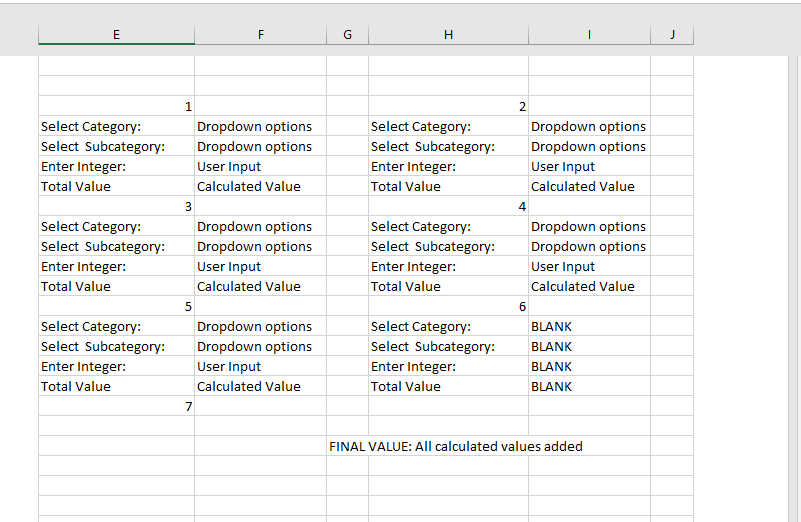
Task: Select section 5 'Calculated Value' cell
Action: [261, 386]
